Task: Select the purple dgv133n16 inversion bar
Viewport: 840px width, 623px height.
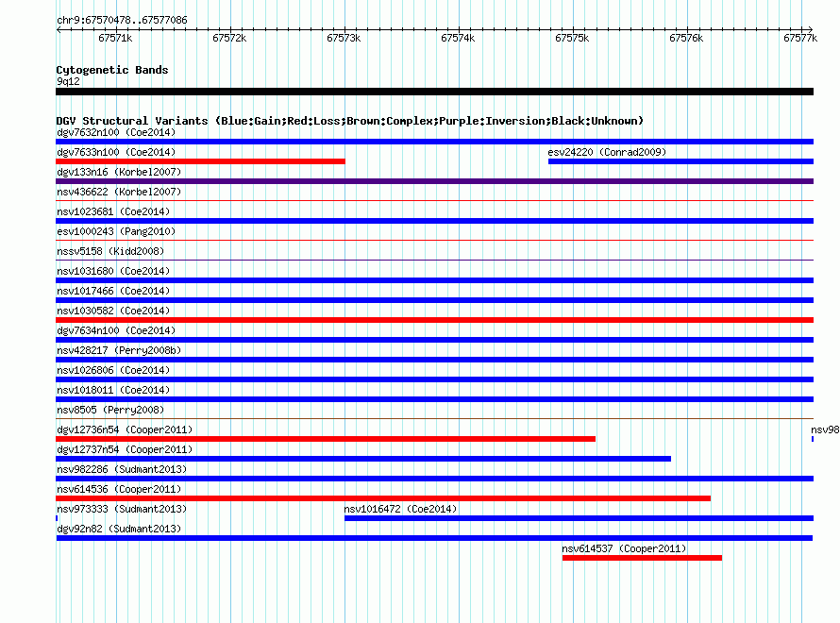Action: [434, 181]
